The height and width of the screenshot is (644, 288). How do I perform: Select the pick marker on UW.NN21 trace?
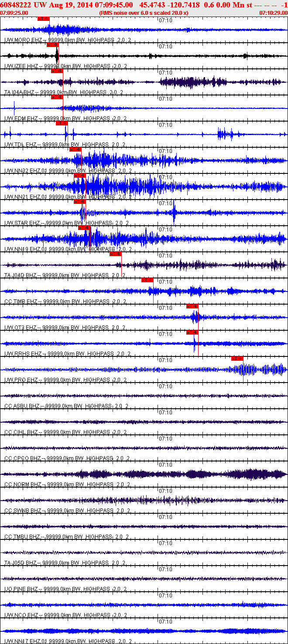tap(80, 176)
